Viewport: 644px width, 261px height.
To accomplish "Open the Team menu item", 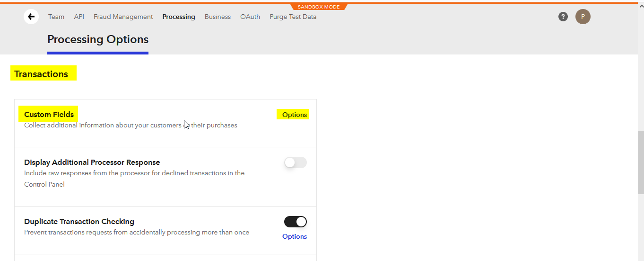I will 56,17.
